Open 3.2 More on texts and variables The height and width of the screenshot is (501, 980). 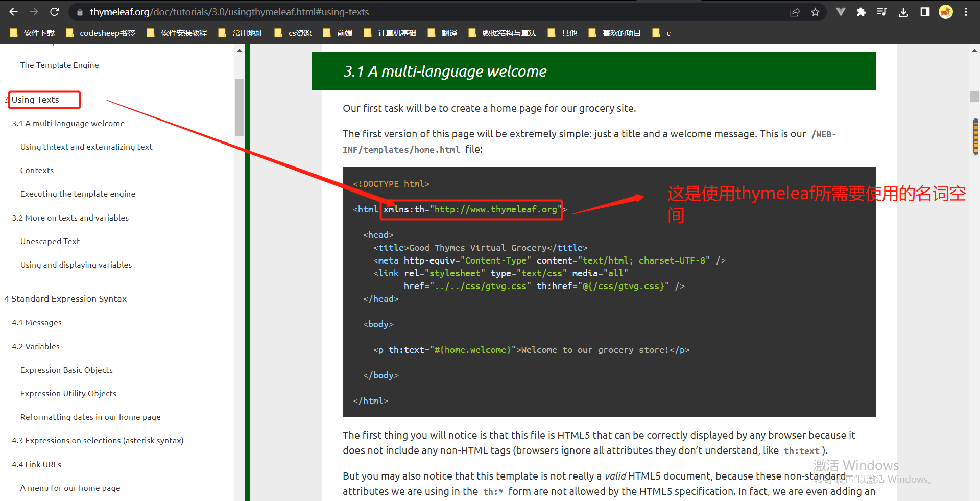[x=70, y=218]
